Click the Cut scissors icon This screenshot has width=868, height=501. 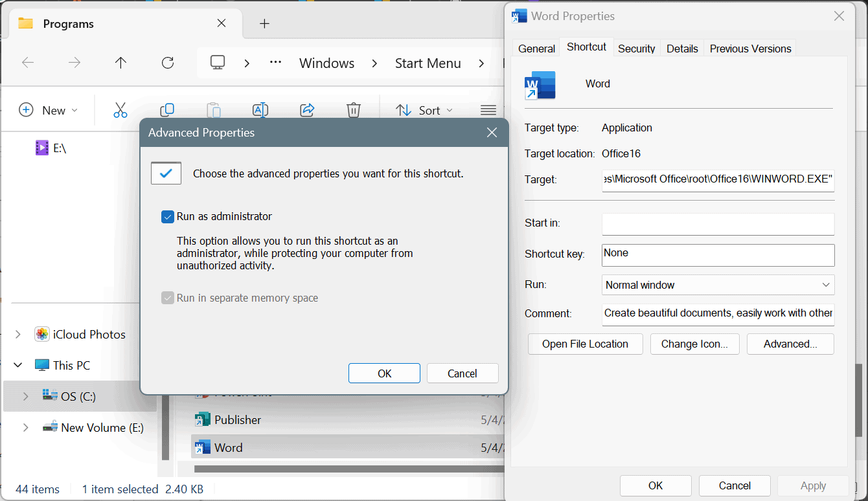tap(120, 110)
